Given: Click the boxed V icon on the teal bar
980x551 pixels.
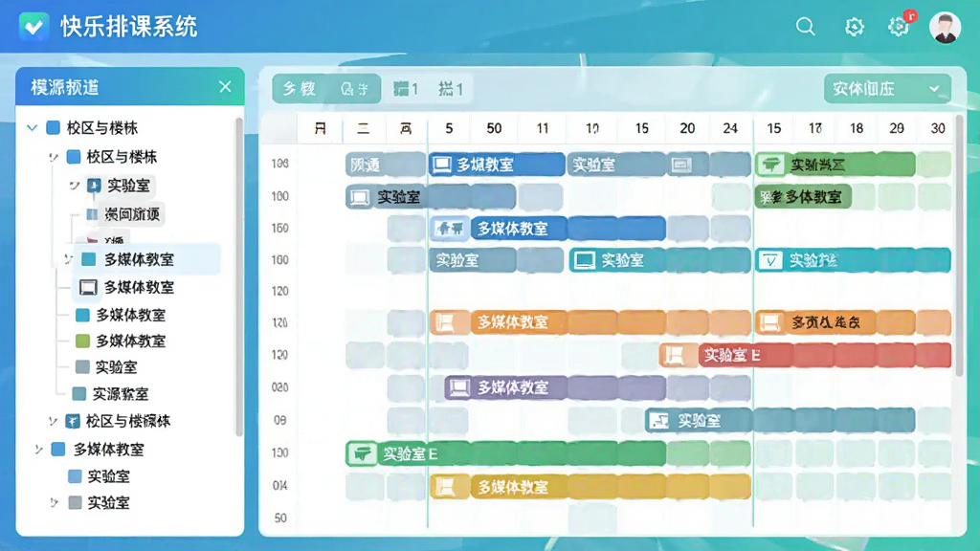Looking at the screenshot, I should click(770, 260).
